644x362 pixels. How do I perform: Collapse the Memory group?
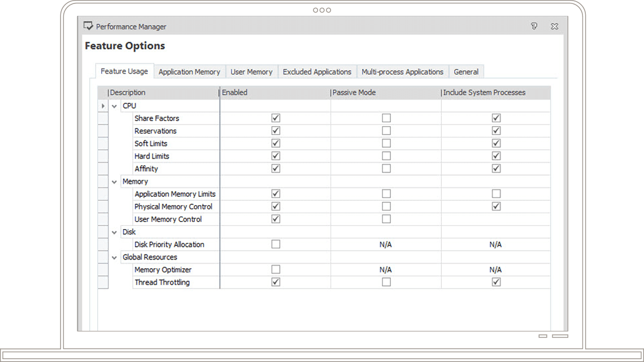pyautogui.click(x=114, y=182)
